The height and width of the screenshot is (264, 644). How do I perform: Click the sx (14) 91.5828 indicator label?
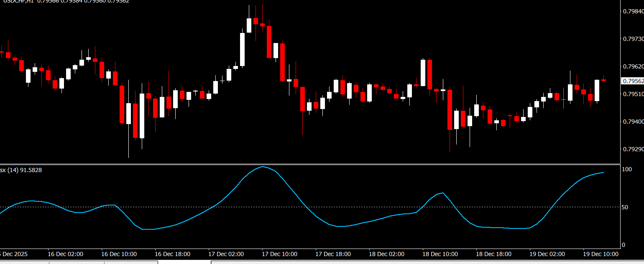click(21, 170)
